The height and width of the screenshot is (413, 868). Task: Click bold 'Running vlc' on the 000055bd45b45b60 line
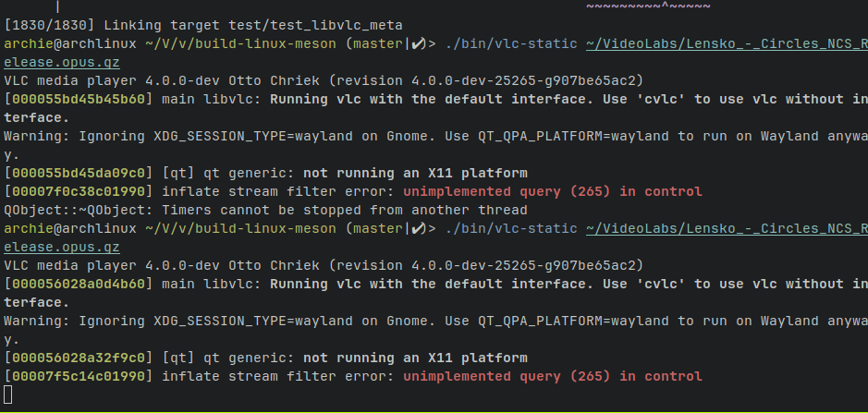click(x=314, y=99)
